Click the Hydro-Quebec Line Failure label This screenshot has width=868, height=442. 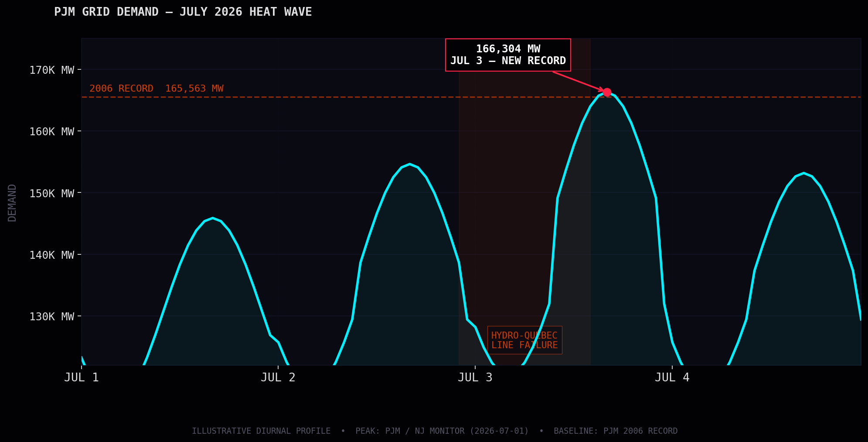point(524,340)
